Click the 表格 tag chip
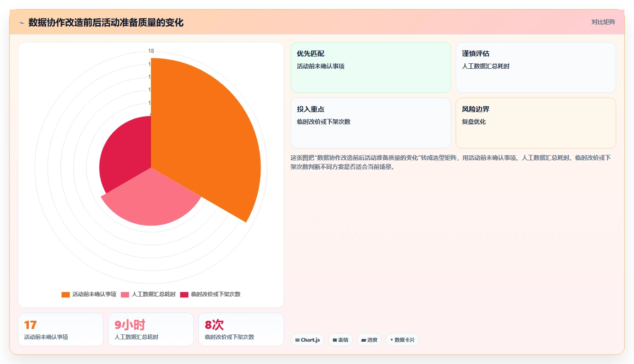 point(340,340)
